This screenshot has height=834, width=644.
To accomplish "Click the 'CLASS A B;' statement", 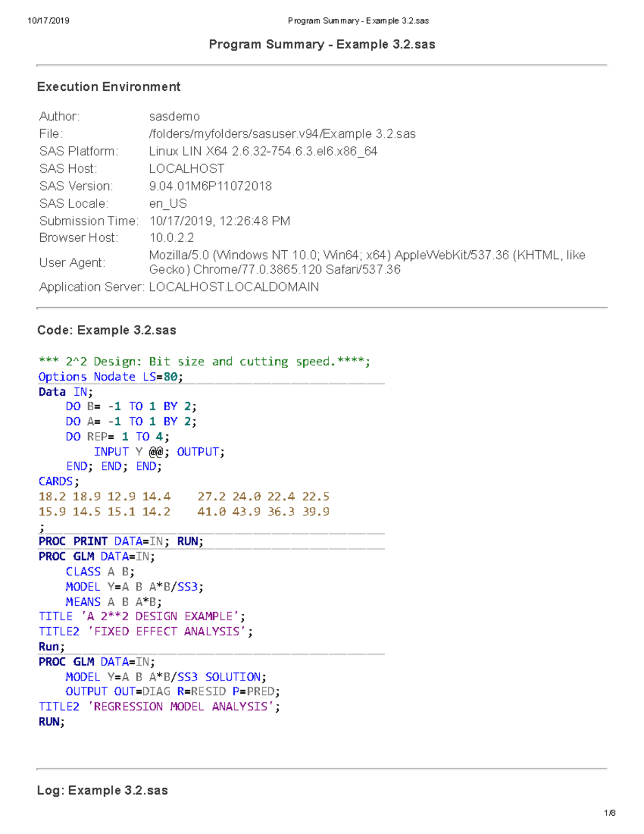I will (100, 572).
